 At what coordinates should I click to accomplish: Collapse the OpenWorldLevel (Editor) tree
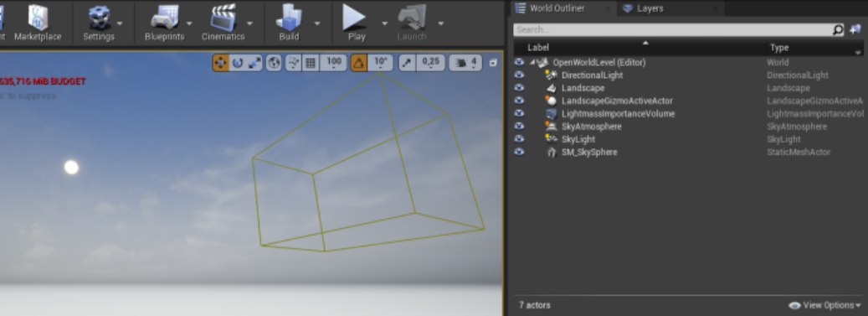[x=532, y=63]
